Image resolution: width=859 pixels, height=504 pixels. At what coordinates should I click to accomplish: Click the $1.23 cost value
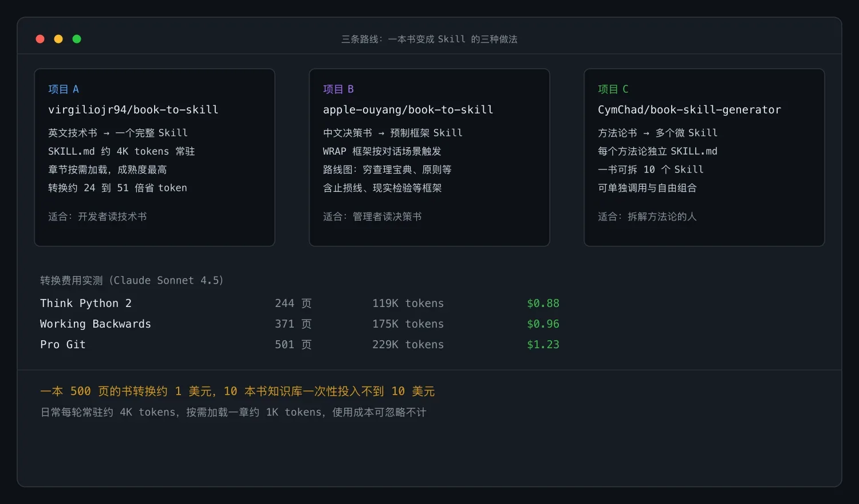pos(543,345)
